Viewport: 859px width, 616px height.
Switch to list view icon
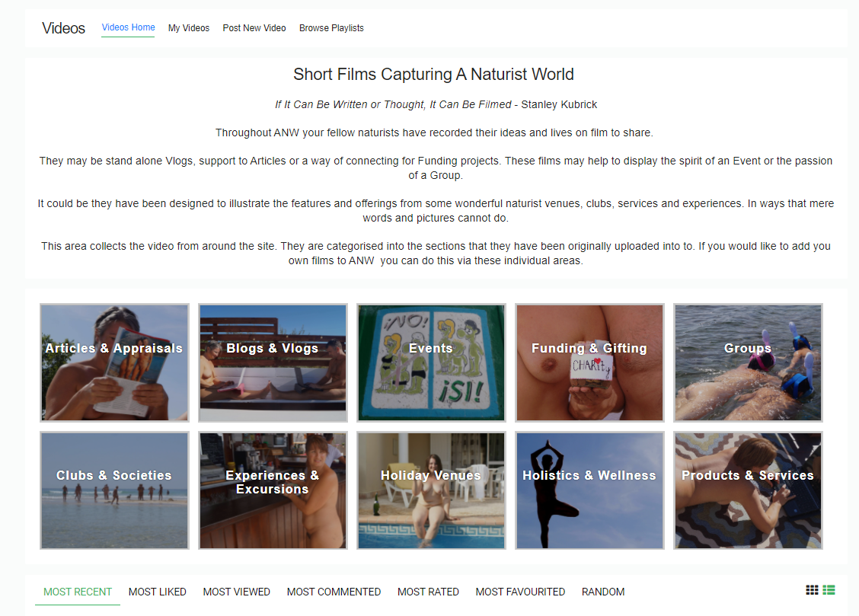pos(829,589)
